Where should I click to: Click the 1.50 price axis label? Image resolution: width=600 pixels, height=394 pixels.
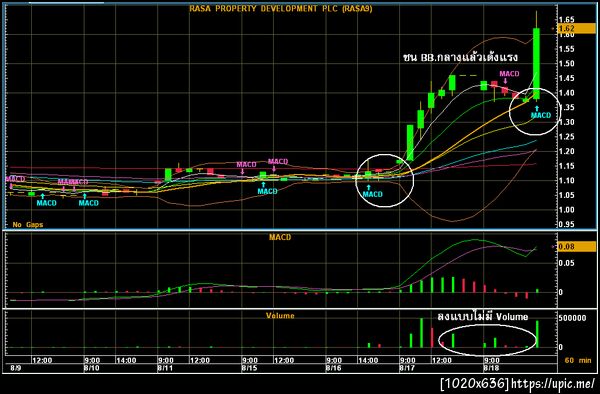[567, 63]
